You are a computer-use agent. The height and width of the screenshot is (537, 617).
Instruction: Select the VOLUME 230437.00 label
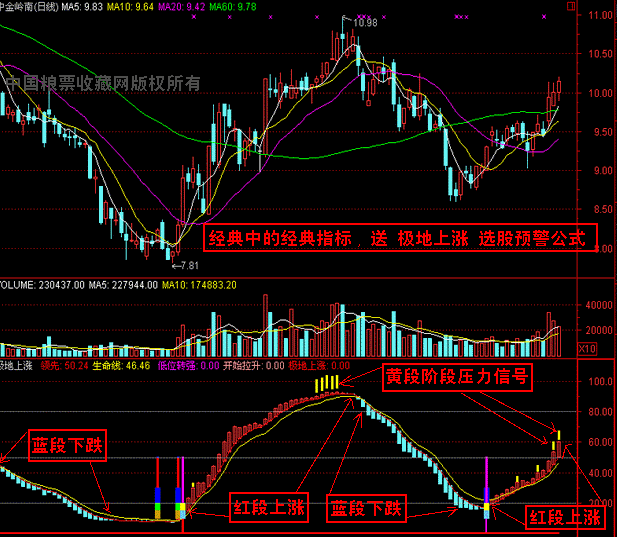tap(40, 284)
